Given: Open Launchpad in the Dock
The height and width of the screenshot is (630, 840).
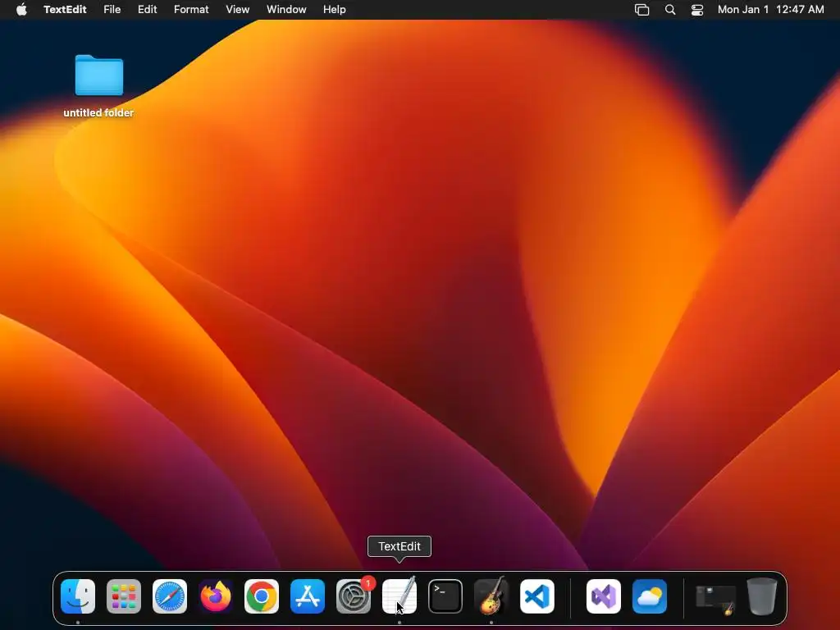Looking at the screenshot, I should tap(124, 596).
